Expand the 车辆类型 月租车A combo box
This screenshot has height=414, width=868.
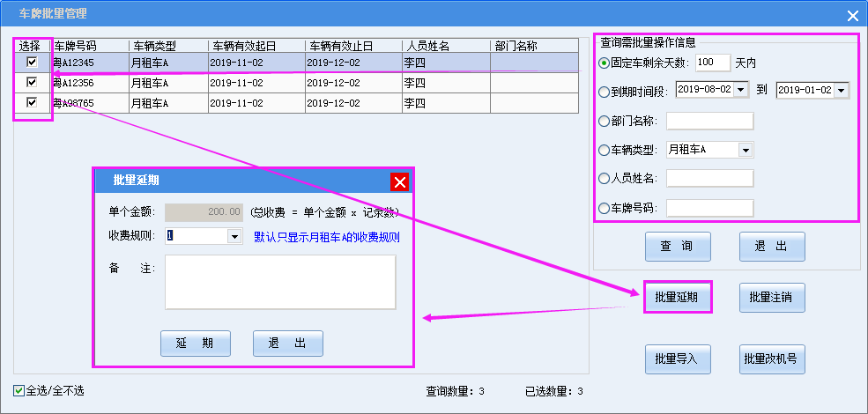click(746, 150)
